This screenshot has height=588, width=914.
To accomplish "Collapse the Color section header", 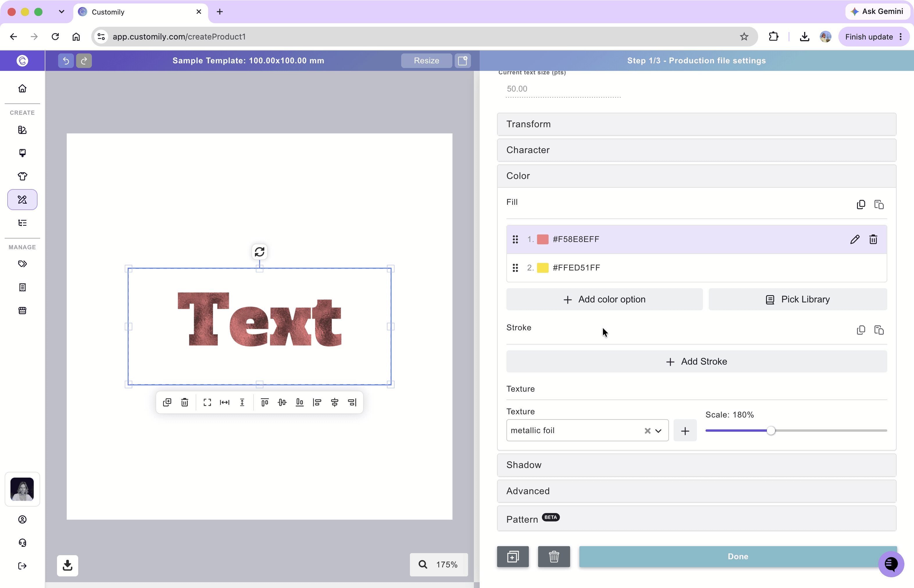I will point(696,176).
